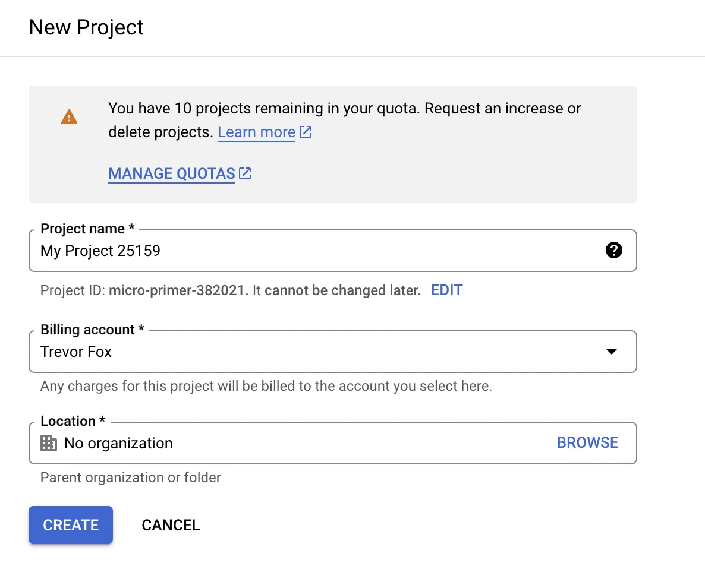Click BROWSE to choose a location
The height and width of the screenshot is (588, 705).
click(587, 442)
